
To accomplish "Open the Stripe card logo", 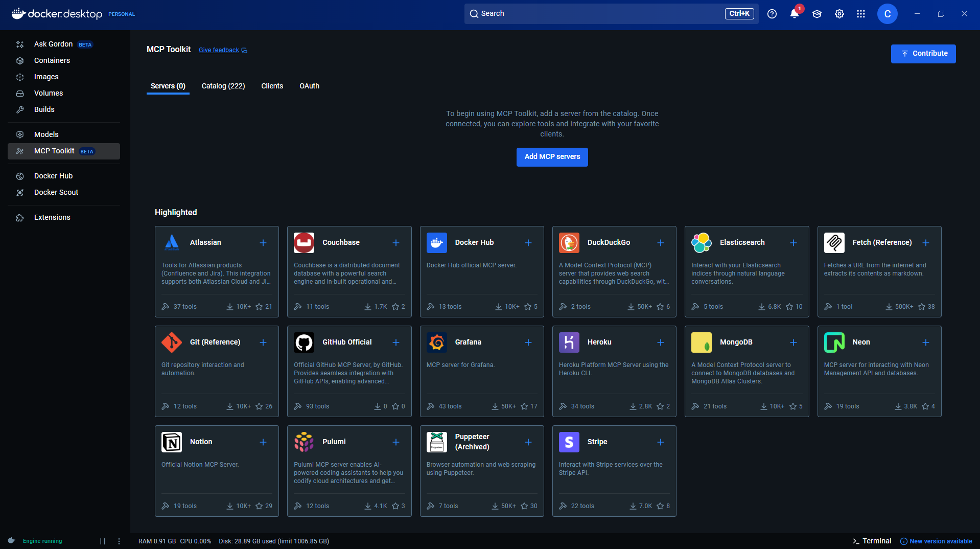I will point(569,442).
